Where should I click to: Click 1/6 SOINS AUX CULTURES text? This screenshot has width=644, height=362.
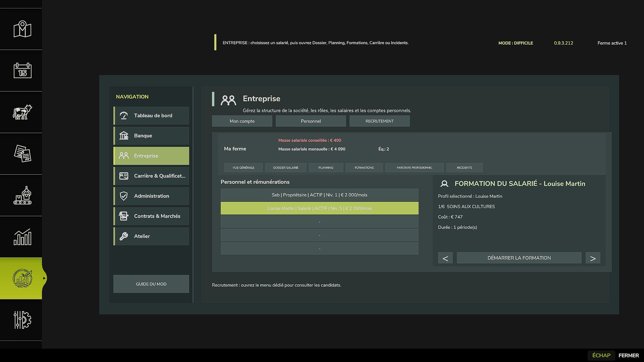coord(466,207)
